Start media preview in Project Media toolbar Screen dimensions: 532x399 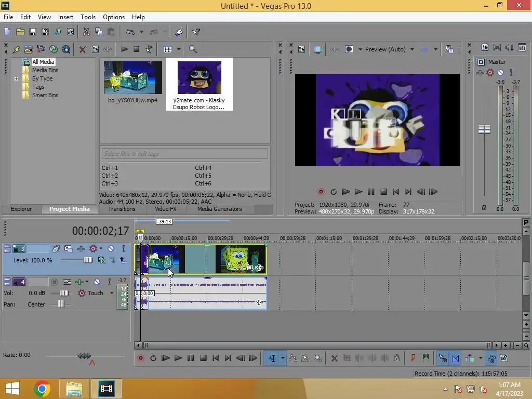(x=124, y=49)
